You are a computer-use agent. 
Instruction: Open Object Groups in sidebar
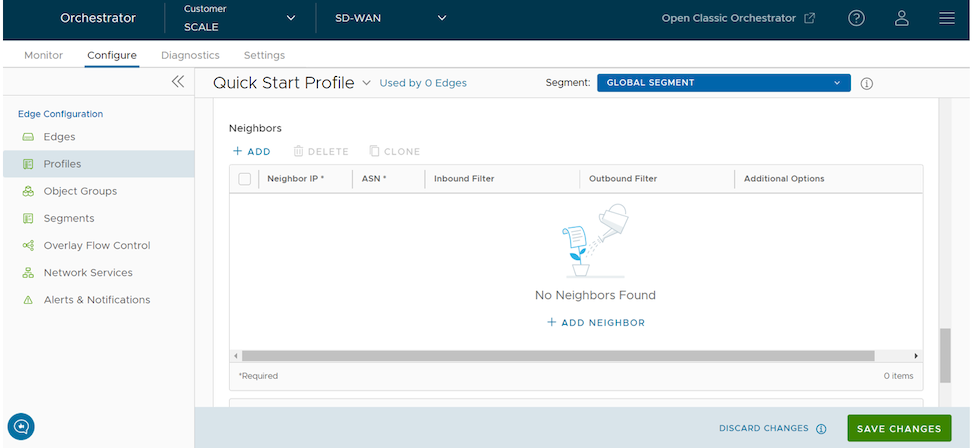click(x=80, y=191)
